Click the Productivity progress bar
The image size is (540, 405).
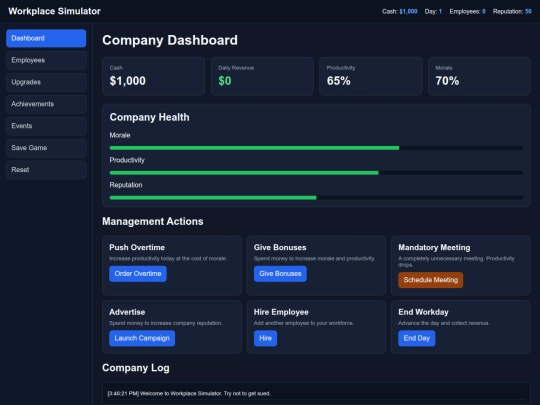point(316,173)
